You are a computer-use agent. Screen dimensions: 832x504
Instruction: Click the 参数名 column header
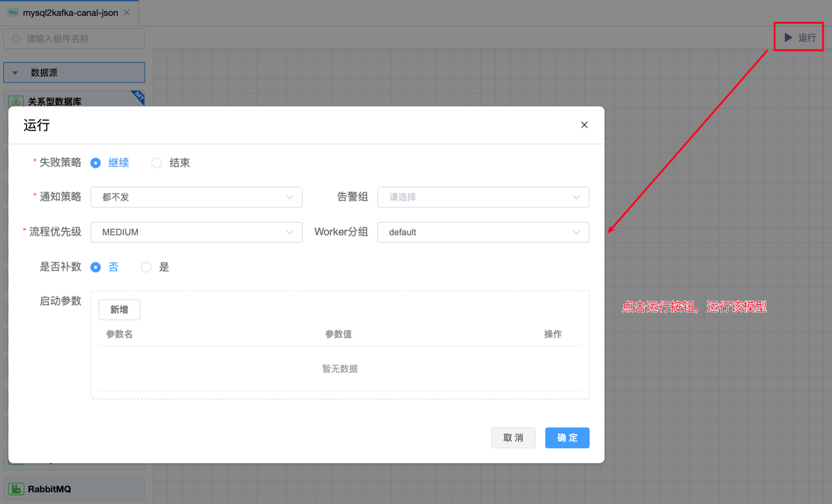click(119, 334)
